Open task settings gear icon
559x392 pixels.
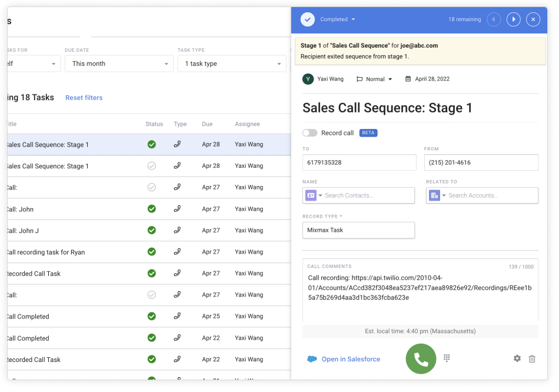point(517,358)
